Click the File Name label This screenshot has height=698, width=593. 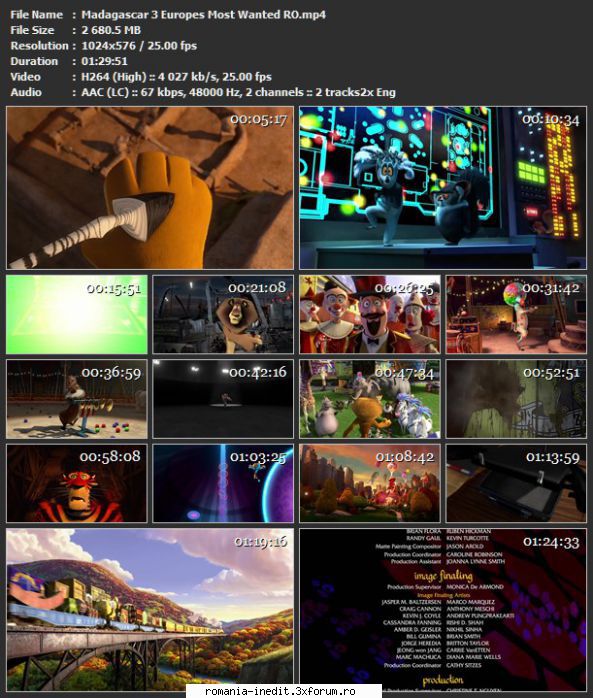click(37, 15)
